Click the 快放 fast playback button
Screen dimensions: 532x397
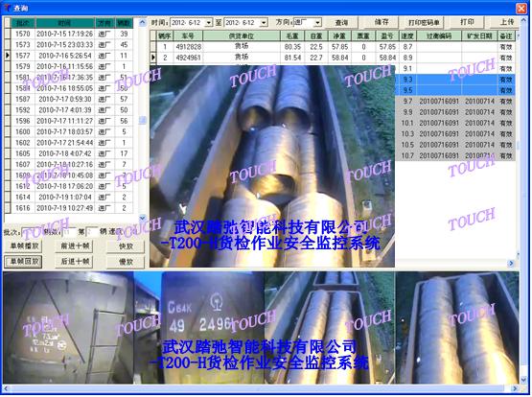pos(126,246)
